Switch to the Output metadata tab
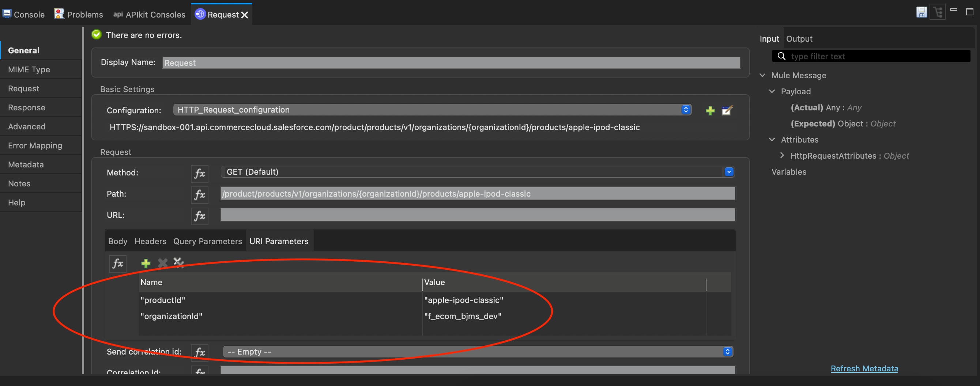The width and height of the screenshot is (980, 386). 799,39
